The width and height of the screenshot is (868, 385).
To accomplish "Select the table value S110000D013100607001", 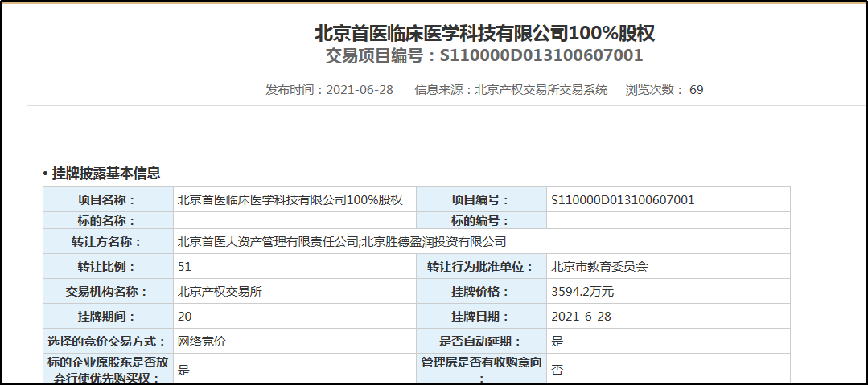I will point(623,199).
